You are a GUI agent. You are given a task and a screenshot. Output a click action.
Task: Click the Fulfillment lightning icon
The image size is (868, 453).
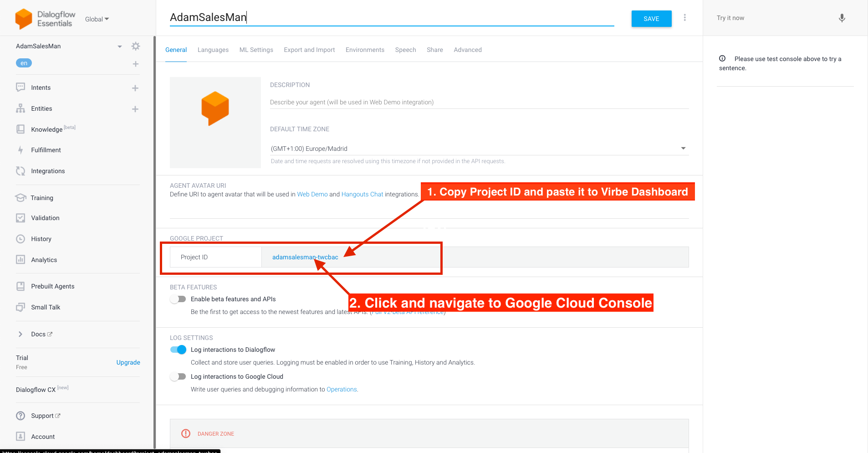pos(20,150)
